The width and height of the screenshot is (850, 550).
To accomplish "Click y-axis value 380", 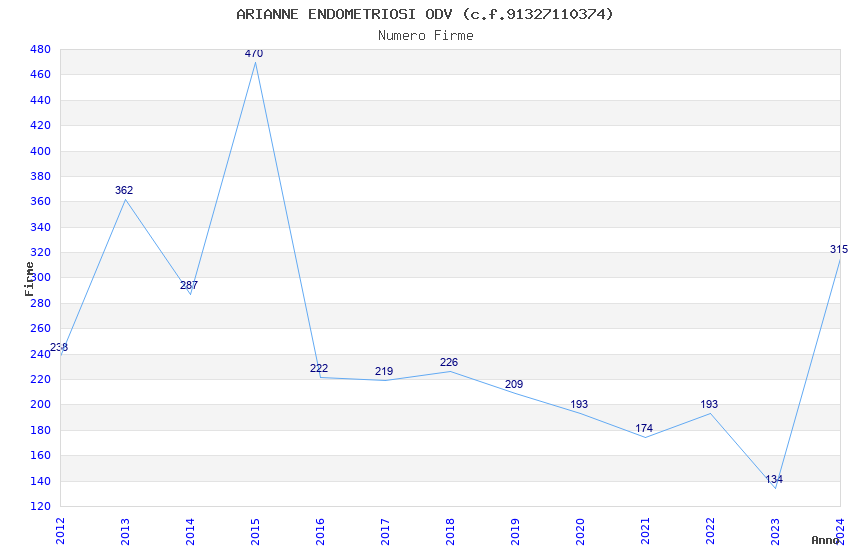I will 40,176.
